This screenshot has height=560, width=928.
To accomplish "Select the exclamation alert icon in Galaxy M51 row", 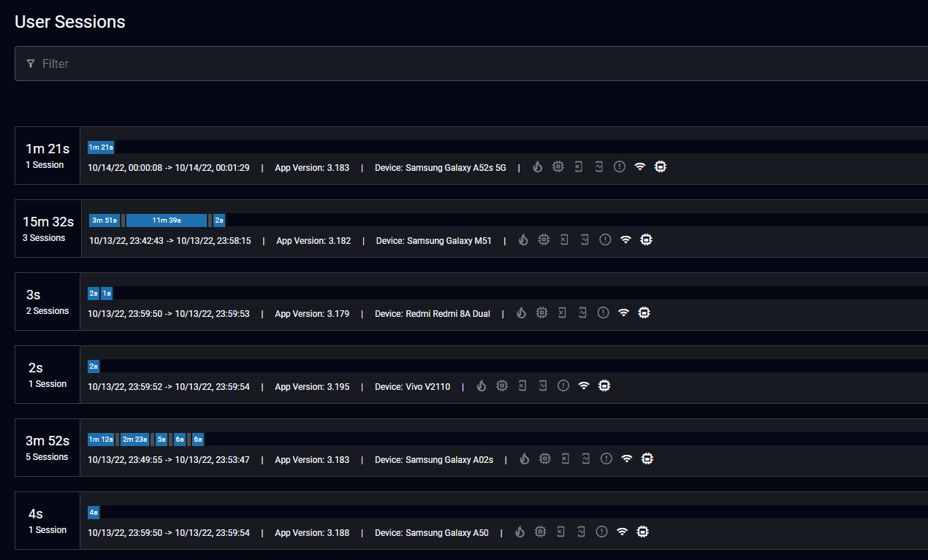I will [x=605, y=239].
